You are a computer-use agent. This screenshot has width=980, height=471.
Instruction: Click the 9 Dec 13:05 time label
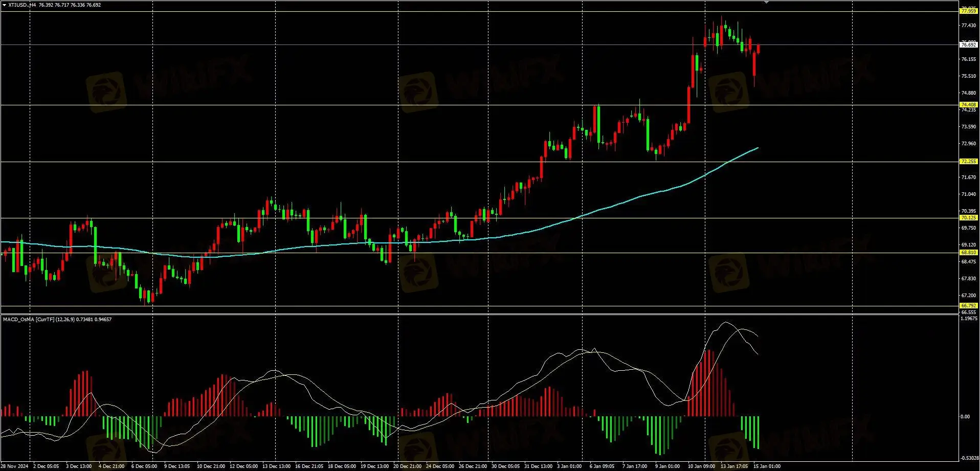177,466
